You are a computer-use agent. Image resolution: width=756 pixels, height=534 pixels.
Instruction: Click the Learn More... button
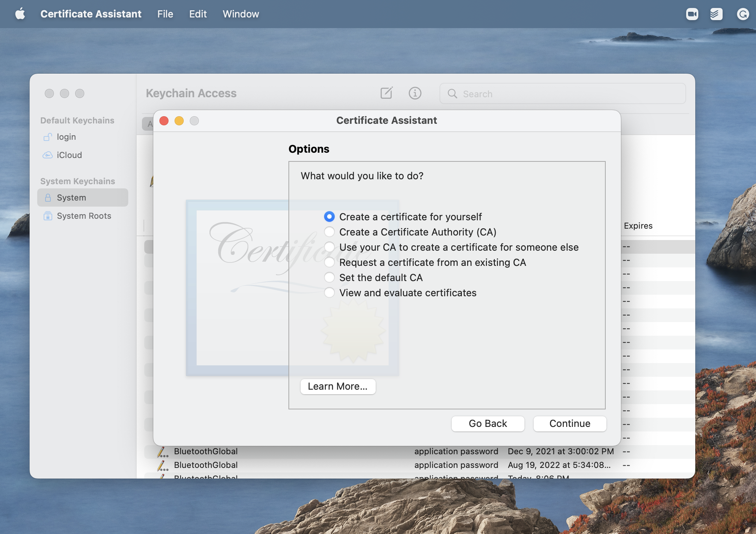[x=338, y=386]
